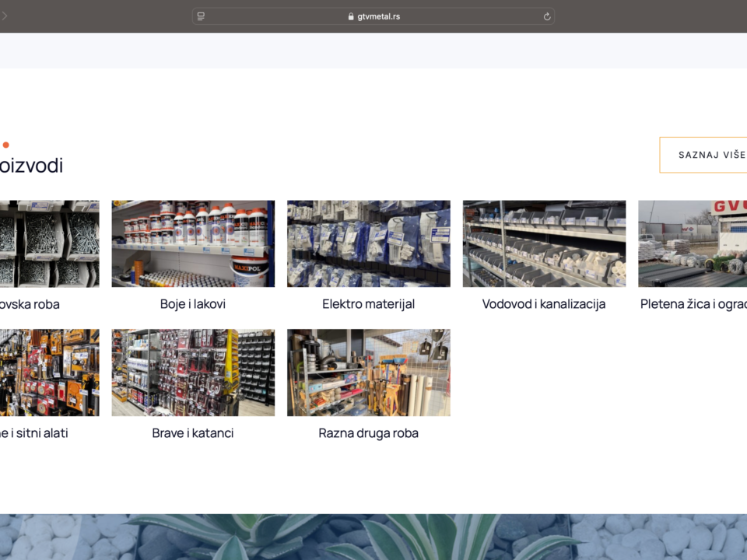The width and height of the screenshot is (747, 560).
Task: Click the padlock icon beside gtvmetal.rs
Action: tap(352, 16)
